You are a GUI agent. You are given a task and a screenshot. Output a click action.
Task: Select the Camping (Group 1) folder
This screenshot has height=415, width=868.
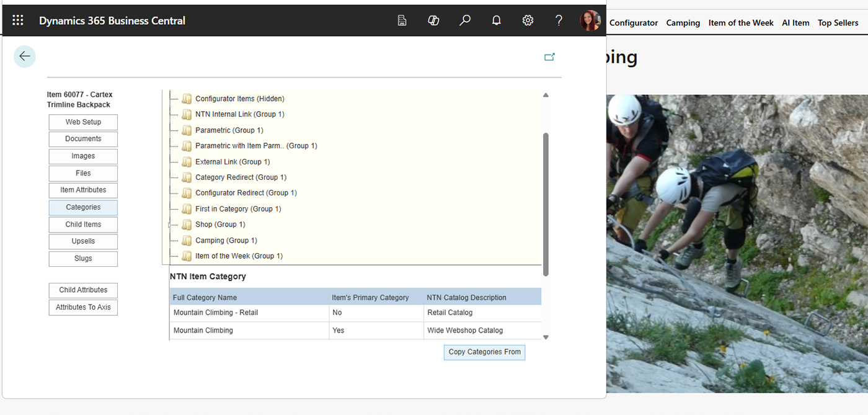pos(226,241)
